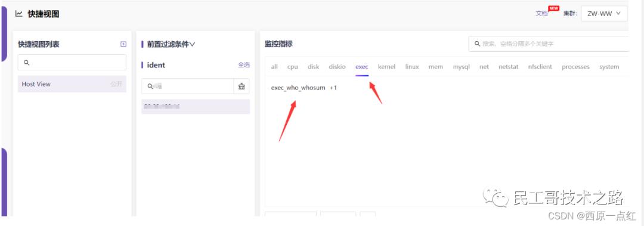Switch to the mysql tab
The image size is (644, 226).
pos(461,67)
